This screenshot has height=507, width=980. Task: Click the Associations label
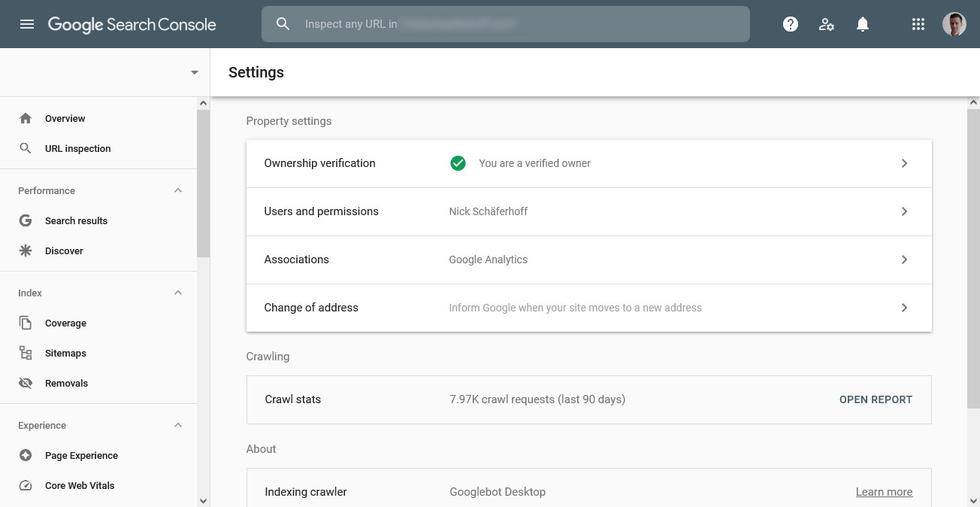[296, 260]
